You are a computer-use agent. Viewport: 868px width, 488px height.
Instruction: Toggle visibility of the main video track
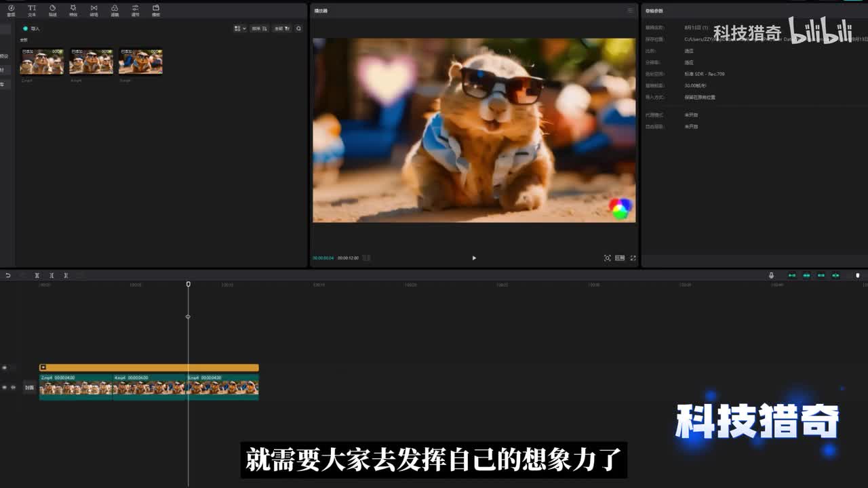tap(5, 388)
